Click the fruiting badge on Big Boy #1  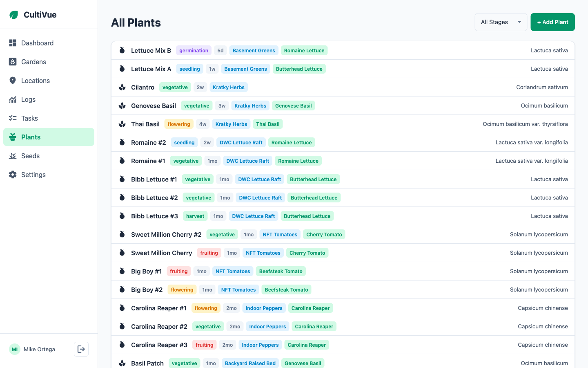[x=178, y=271]
